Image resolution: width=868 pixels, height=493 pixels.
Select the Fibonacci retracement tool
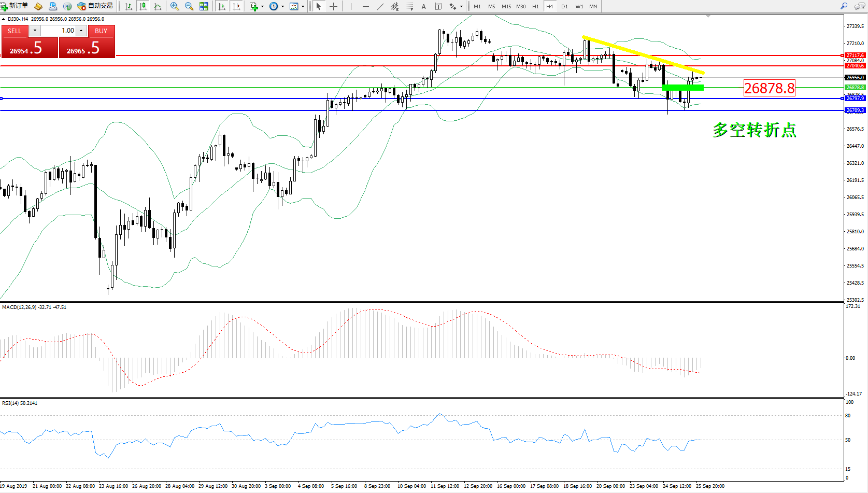point(409,6)
